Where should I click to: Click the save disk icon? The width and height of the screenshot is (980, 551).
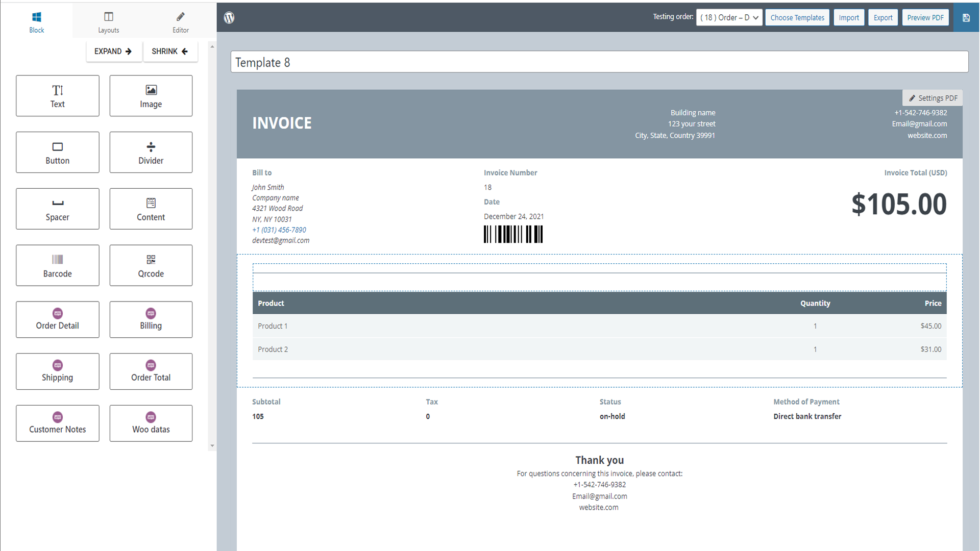pos(966,17)
